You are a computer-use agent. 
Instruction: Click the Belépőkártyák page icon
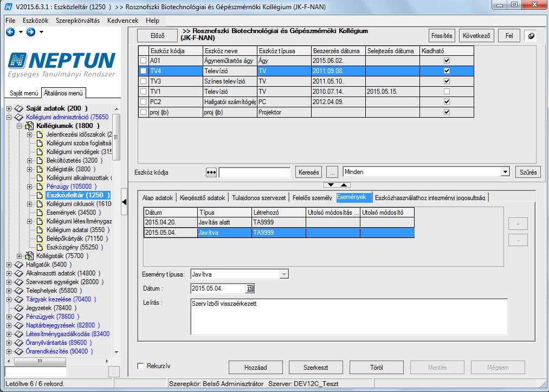point(40,239)
